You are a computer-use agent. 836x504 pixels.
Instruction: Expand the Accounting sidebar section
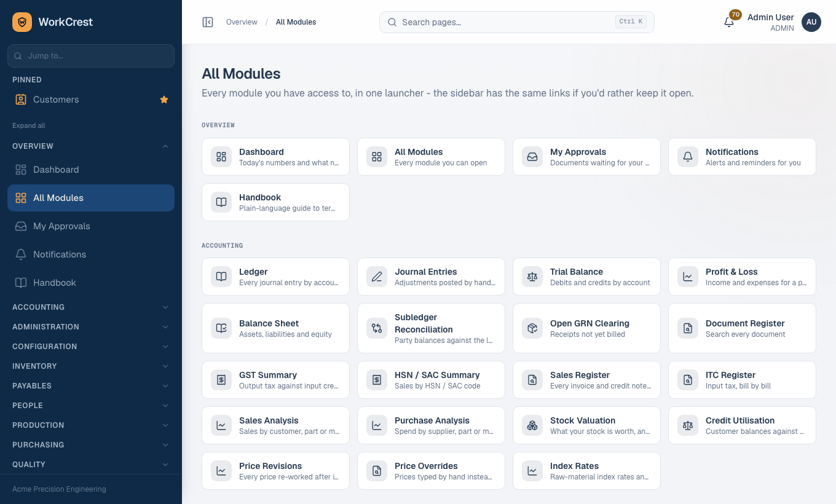click(x=91, y=307)
